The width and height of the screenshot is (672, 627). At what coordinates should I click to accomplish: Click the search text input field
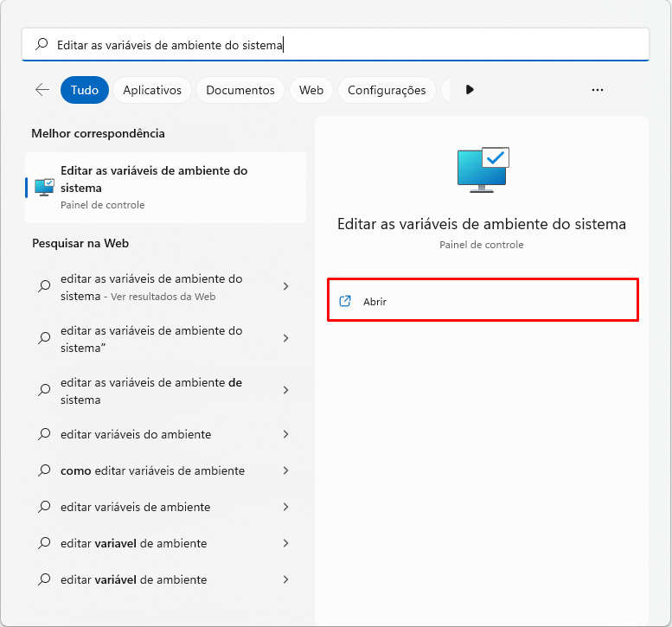(336, 45)
